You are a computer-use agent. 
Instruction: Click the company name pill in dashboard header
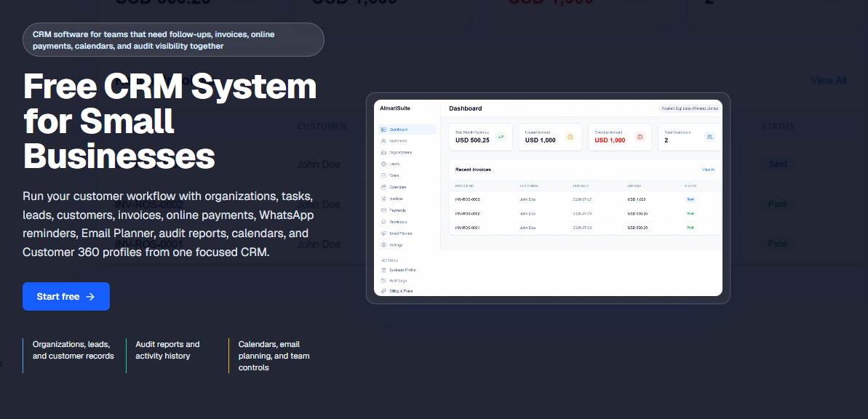(690, 108)
